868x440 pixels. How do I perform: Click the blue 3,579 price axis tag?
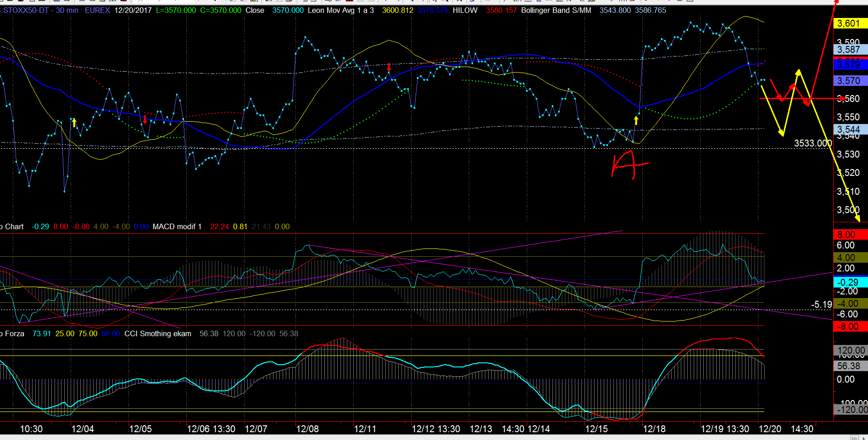coord(850,64)
